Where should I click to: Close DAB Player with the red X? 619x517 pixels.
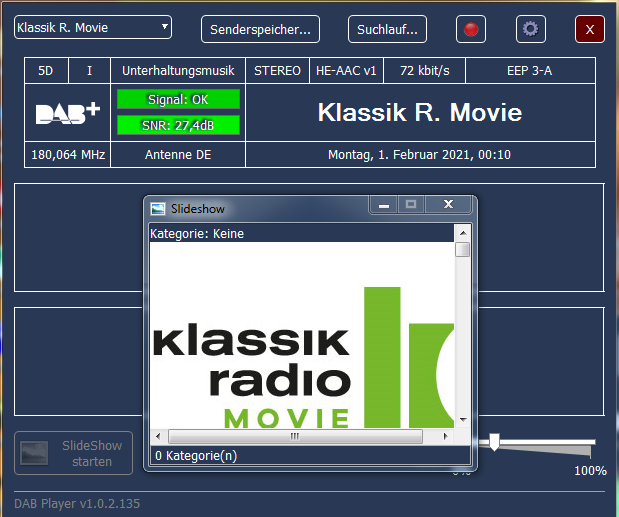click(590, 29)
